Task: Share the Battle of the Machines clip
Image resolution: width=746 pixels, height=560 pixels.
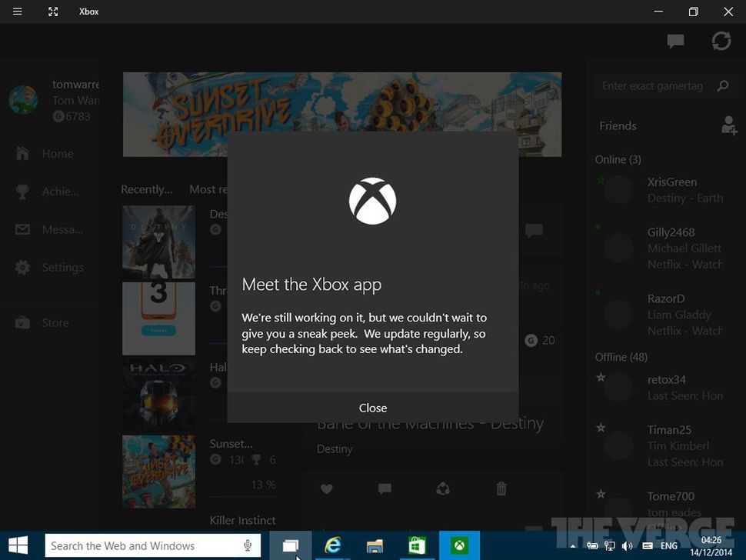Action: click(x=443, y=489)
